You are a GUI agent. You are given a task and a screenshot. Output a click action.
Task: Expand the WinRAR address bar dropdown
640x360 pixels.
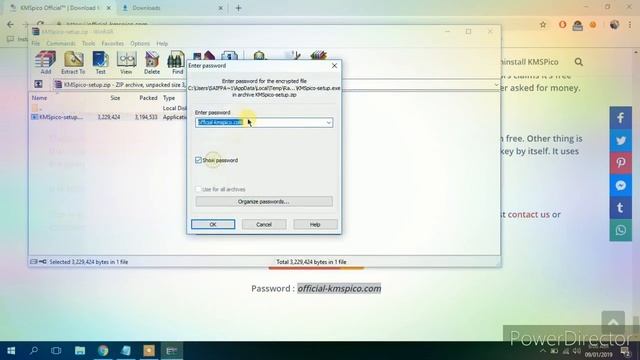[496, 85]
